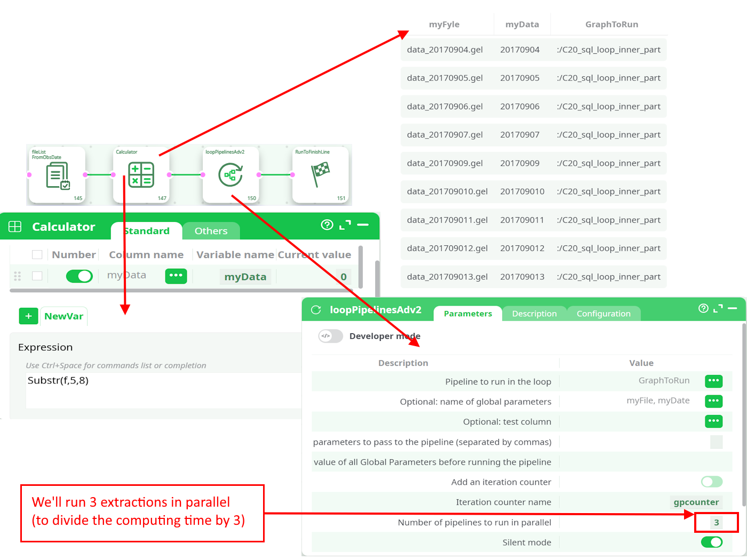Click the green plus add variable button
This screenshot has width=747, height=560.
click(x=28, y=316)
